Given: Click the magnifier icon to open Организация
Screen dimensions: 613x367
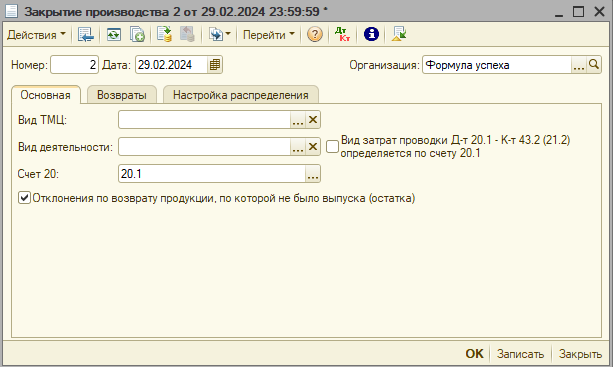Looking at the screenshot, I should [x=594, y=65].
